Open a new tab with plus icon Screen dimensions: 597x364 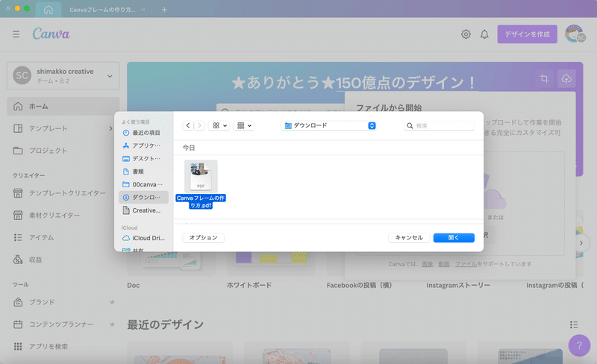164,10
